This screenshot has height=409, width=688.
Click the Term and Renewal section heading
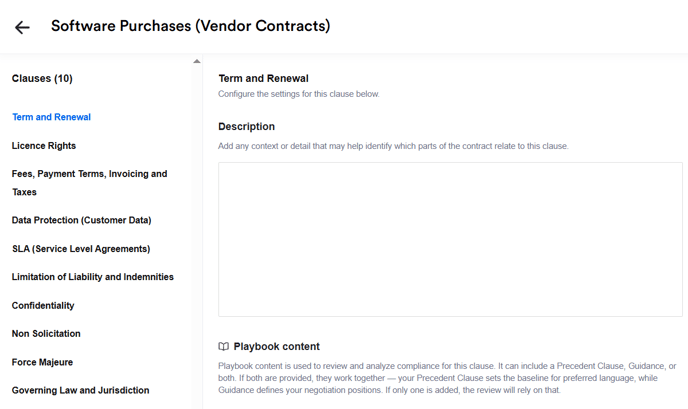[x=263, y=78]
